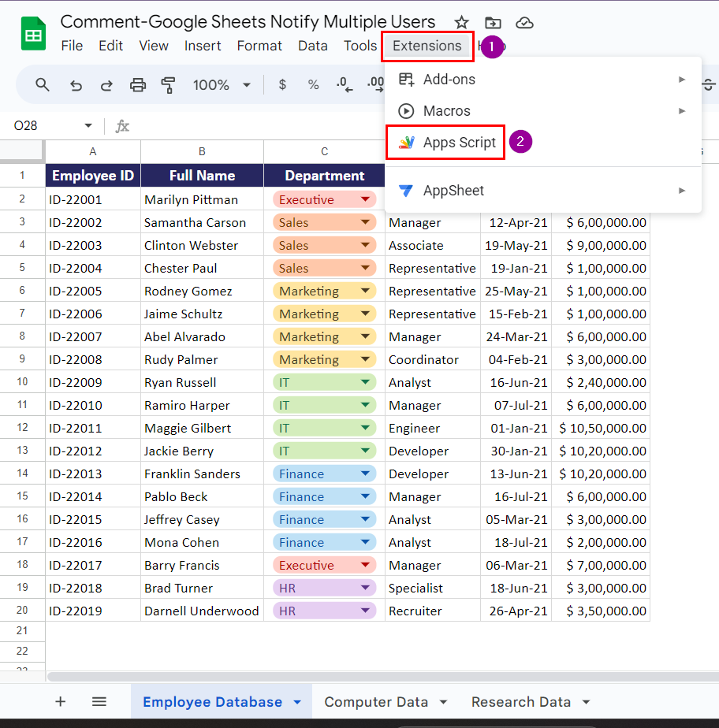
Task: Select the paint format tool
Action: (168, 85)
